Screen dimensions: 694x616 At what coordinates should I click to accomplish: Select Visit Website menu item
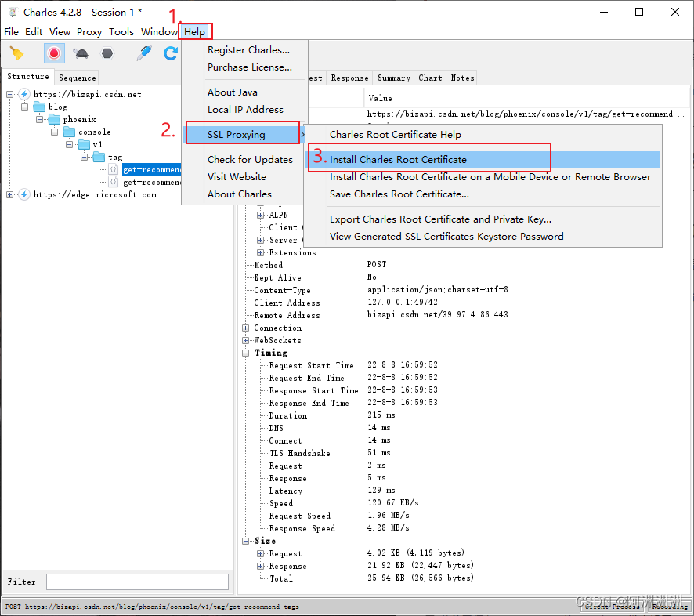click(237, 177)
